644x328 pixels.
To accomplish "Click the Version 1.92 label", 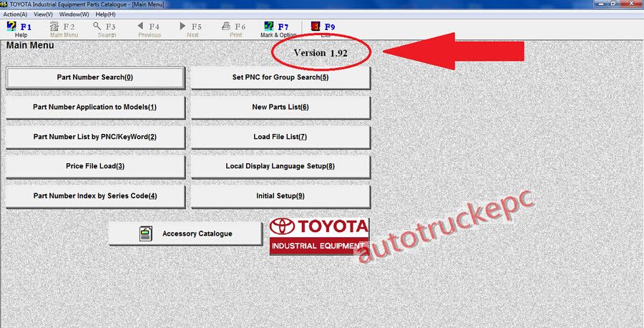I will (321, 53).
